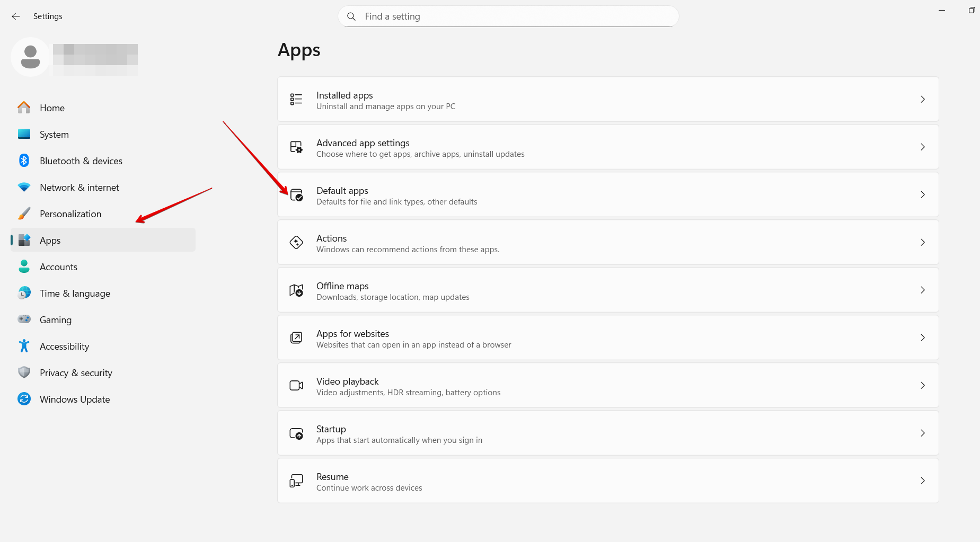The height and width of the screenshot is (542, 980).
Task: Click the Windows Update refresh icon
Action: point(24,399)
